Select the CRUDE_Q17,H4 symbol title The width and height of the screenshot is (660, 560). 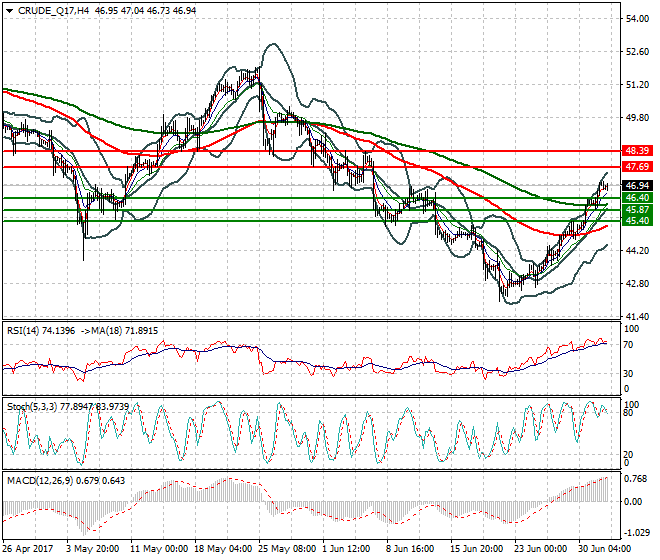53,11
